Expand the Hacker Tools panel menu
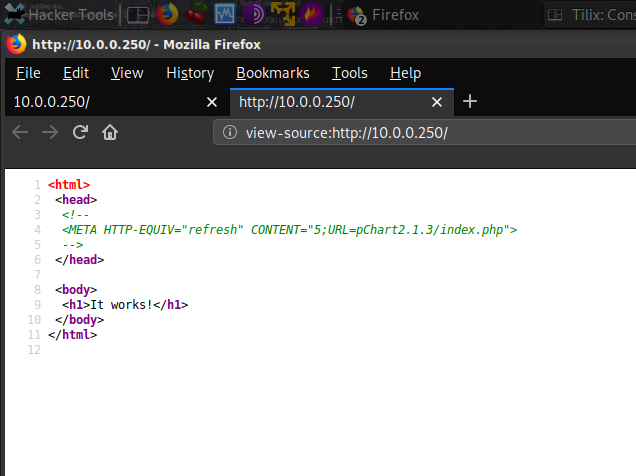 tap(58, 14)
